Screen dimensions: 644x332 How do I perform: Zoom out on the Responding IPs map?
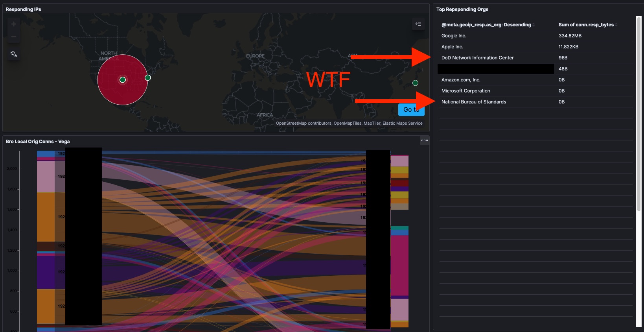pos(13,36)
